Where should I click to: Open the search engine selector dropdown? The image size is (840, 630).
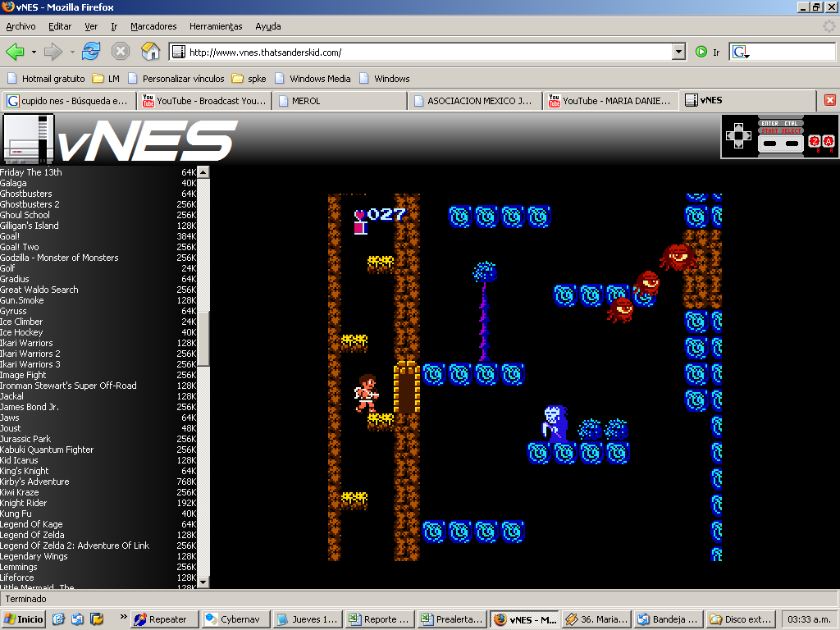[x=741, y=52]
